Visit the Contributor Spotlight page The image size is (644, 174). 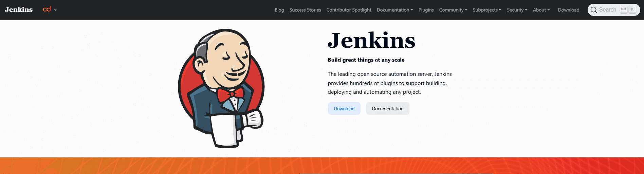349,10
